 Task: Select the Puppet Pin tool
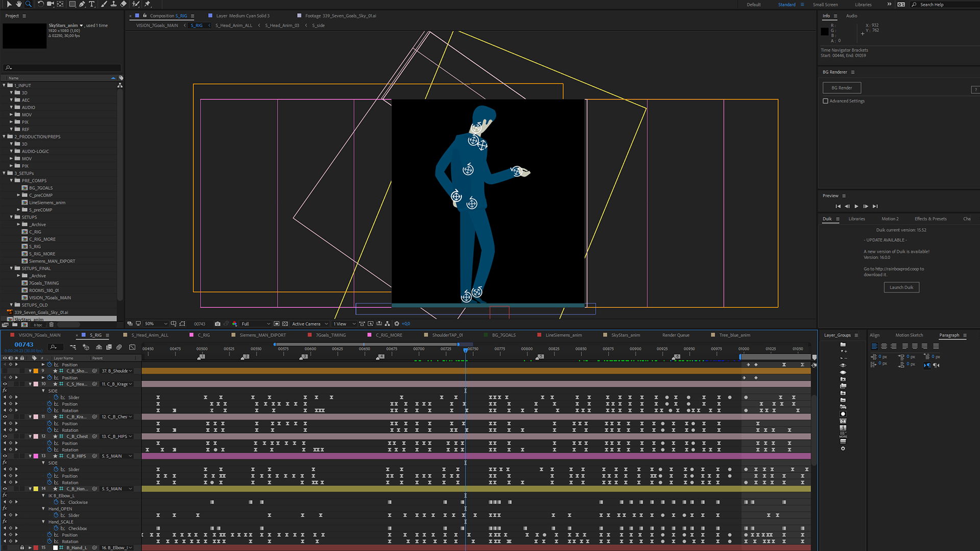(x=148, y=4)
